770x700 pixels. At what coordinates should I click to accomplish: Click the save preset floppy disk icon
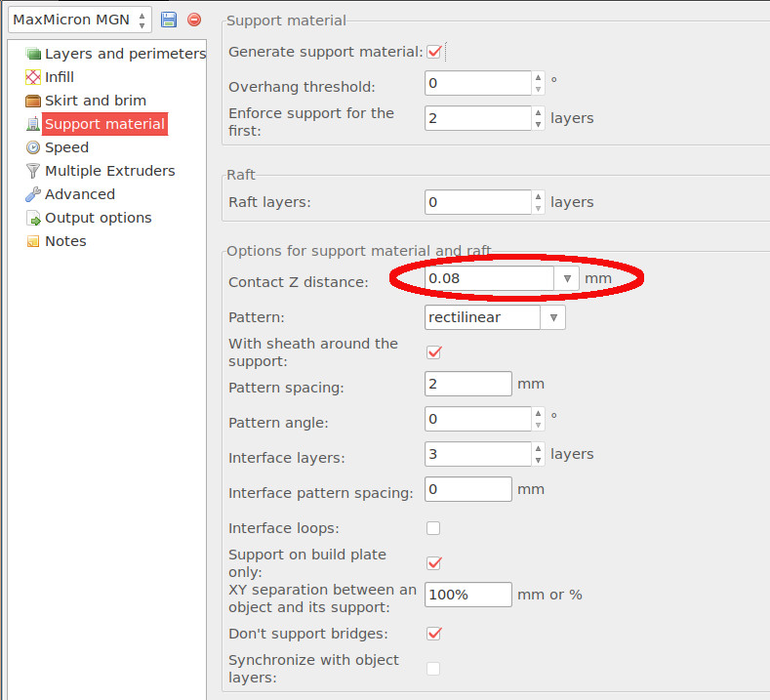169,20
